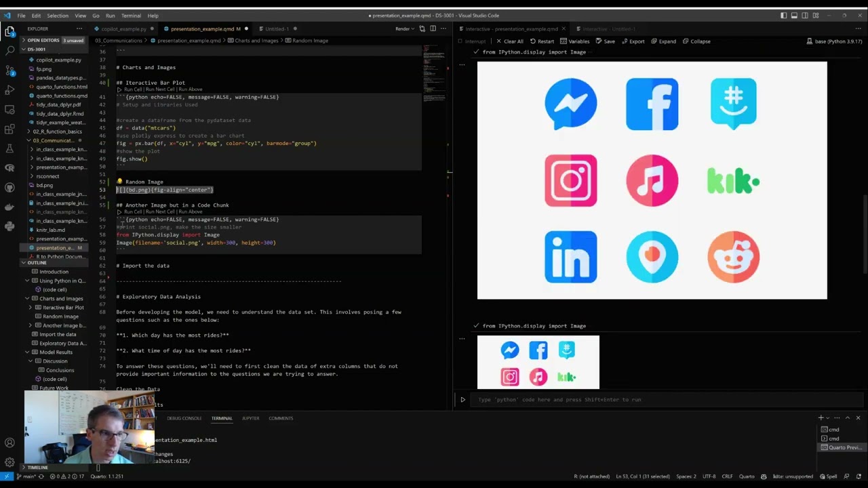Switch to the DEBUG CONSOLE panel tab
The image size is (868, 488).
184,418
